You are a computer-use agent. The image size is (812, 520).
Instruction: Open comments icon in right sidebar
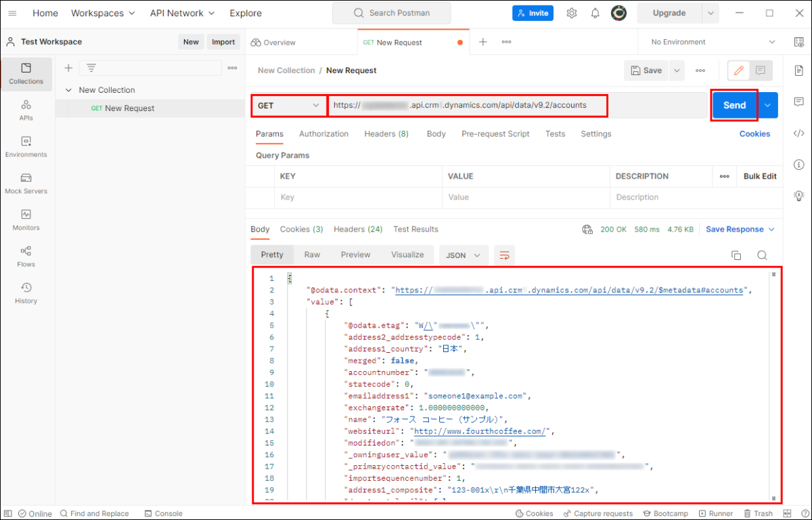click(x=799, y=102)
